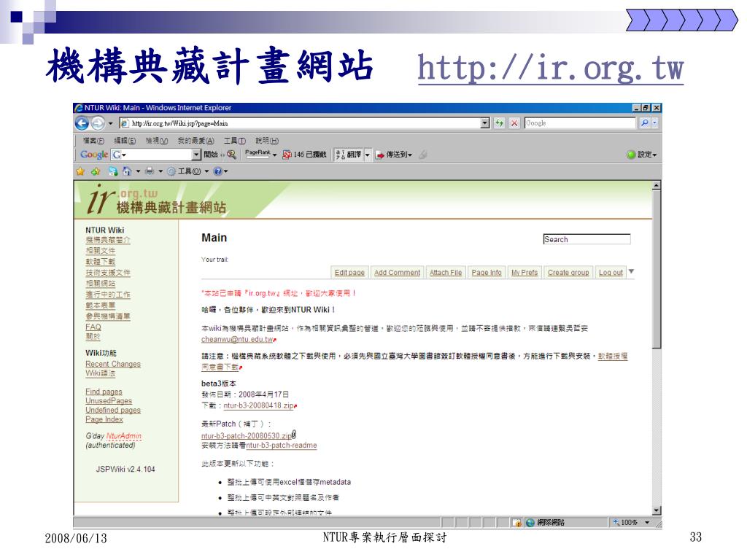This screenshot has height=560, width=747.
Task: Open the search provider options dropdown
Action: (655, 122)
